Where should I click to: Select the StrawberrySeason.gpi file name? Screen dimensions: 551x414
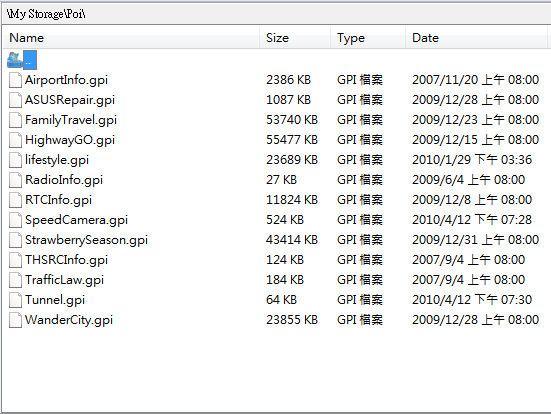click(x=86, y=240)
